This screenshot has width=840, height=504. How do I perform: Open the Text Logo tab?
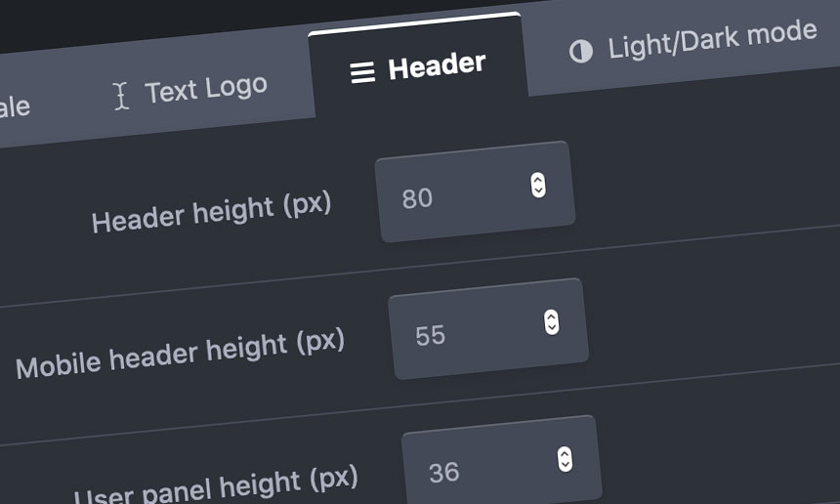tap(205, 89)
